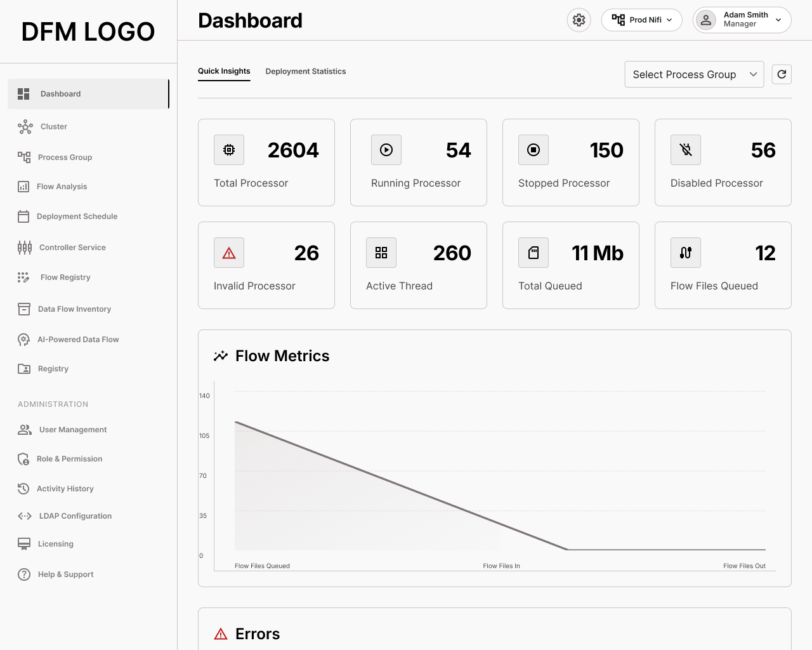Open the Prod Nifi environment dropdown
The width and height of the screenshot is (812, 650).
pos(641,20)
